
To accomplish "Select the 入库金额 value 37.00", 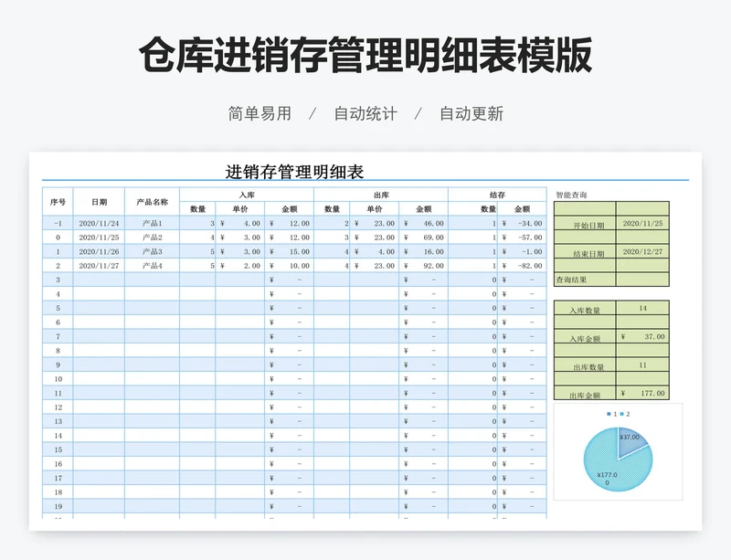I will tap(642, 337).
